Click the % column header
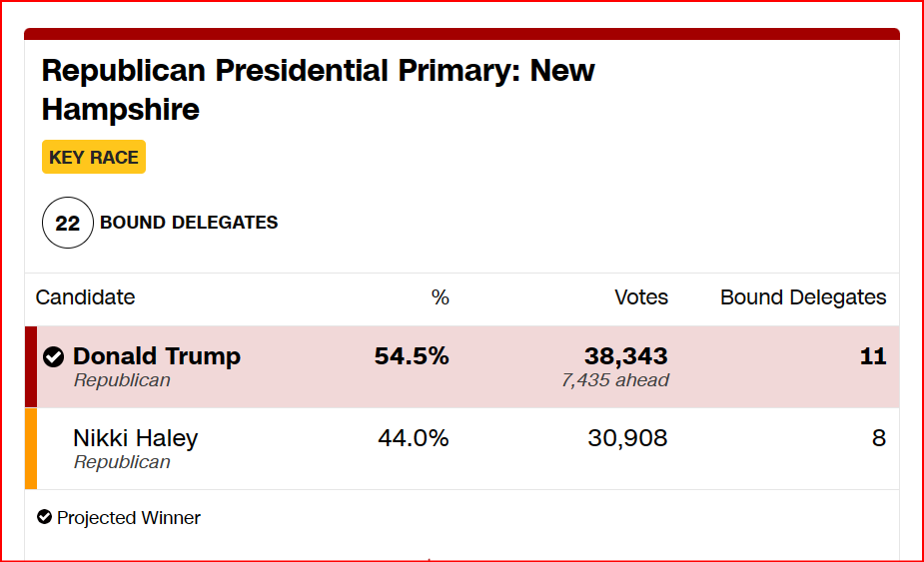Image resolution: width=924 pixels, height=562 pixels. coord(440,297)
